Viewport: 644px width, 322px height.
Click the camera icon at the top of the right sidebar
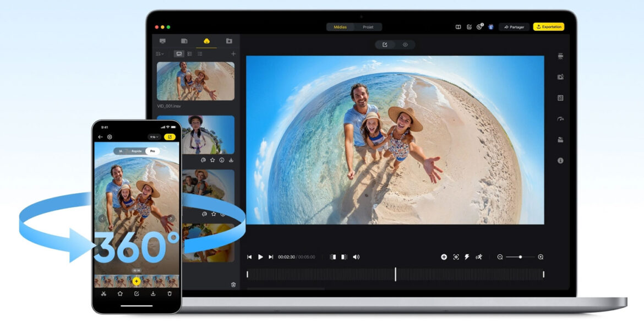(x=560, y=56)
